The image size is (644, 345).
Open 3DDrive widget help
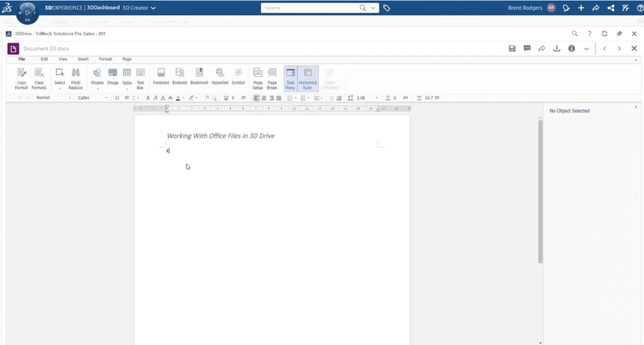(589, 34)
